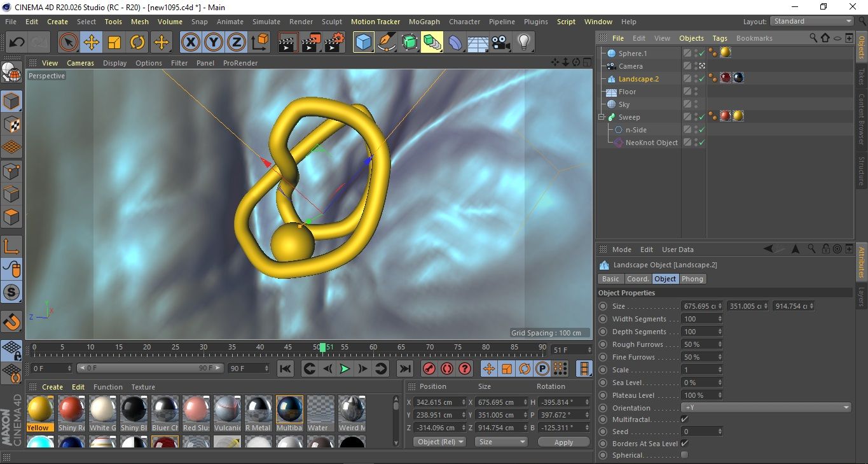
Task: Go to start of animation
Action: pos(286,369)
